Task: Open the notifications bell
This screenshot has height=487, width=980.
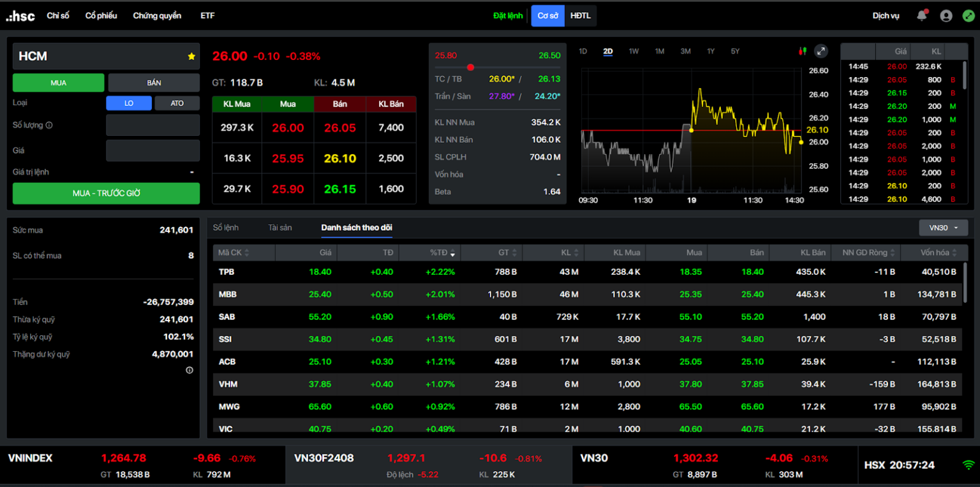Action: click(921, 16)
